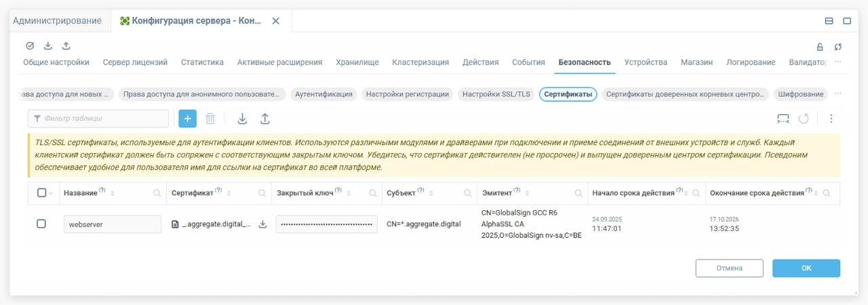Viewport: 868px width, 305px height.
Task: Open the Магазин tab
Action: point(697,62)
